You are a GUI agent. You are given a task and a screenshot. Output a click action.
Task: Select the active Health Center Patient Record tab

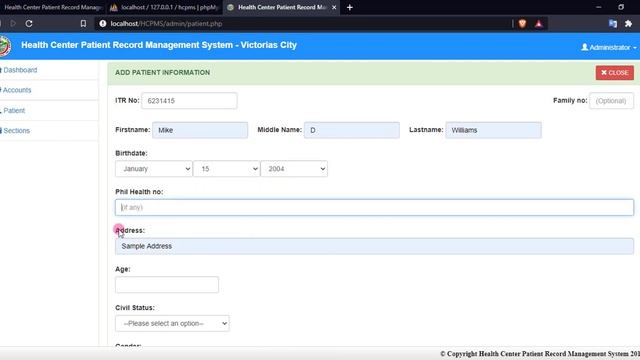coord(282,7)
